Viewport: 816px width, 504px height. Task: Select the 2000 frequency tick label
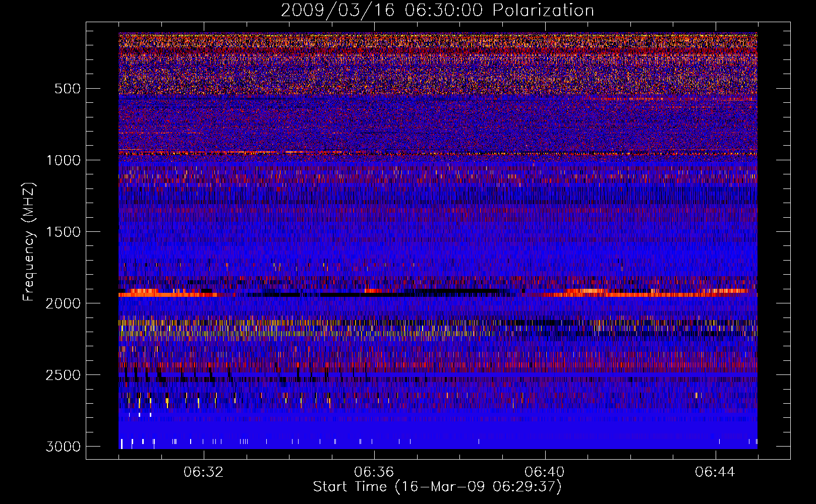point(63,303)
